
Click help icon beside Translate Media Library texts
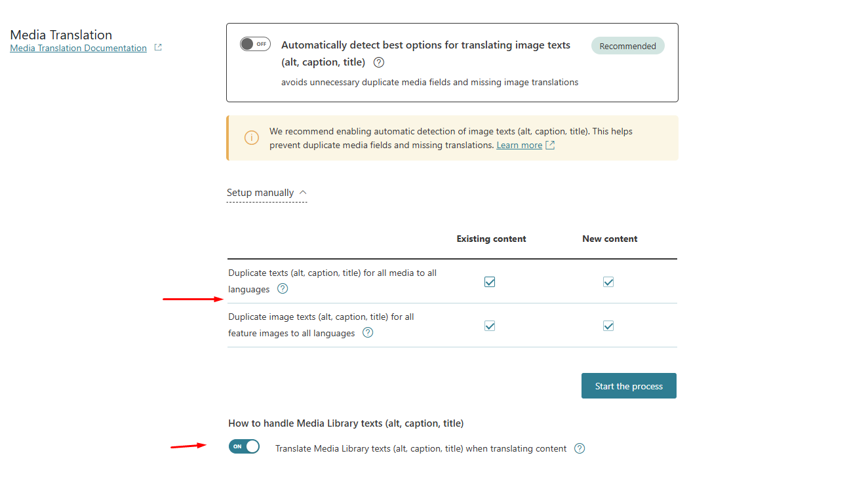point(580,449)
